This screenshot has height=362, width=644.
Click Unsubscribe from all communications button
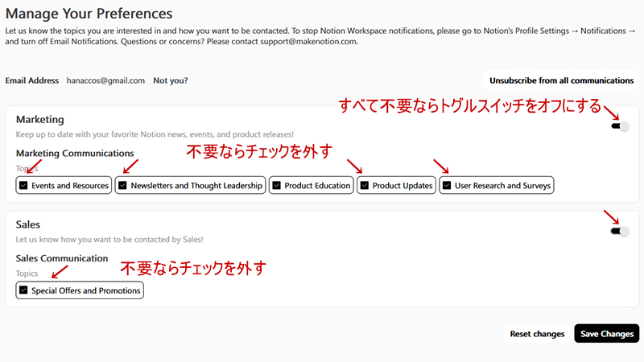[561, 80]
